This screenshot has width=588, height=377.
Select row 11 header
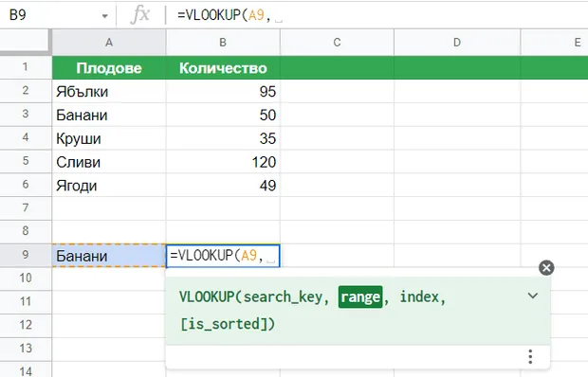pos(25,302)
